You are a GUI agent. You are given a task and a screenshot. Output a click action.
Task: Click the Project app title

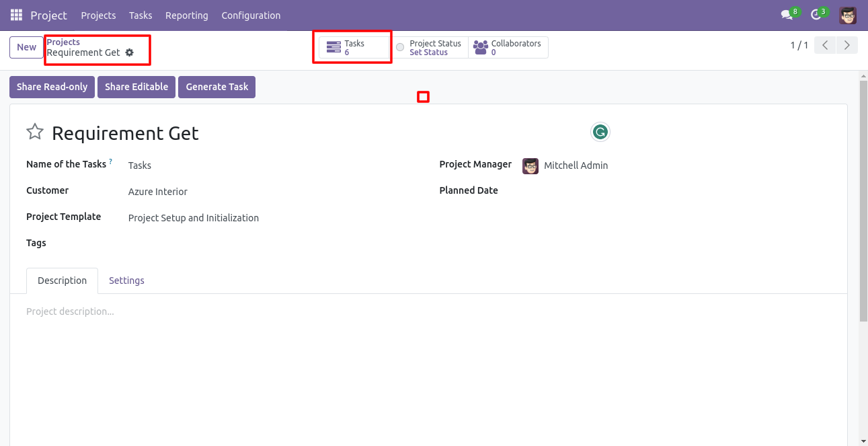(48, 15)
